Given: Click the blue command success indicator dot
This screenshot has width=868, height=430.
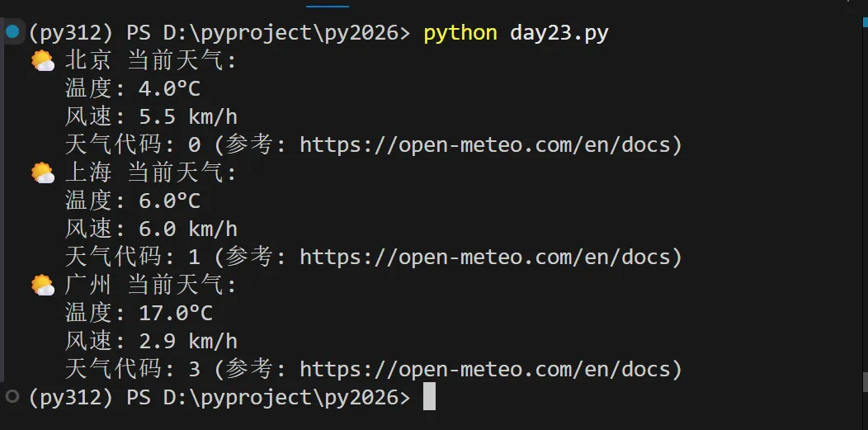Looking at the screenshot, I should click(12, 32).
